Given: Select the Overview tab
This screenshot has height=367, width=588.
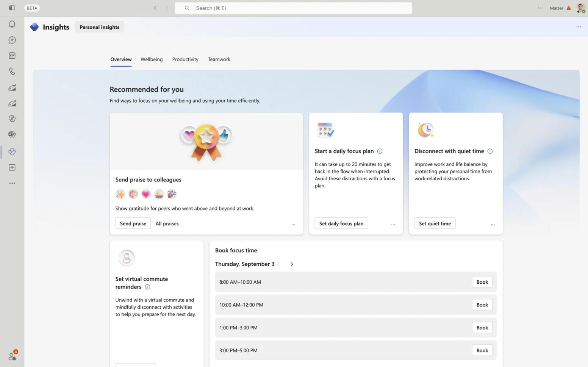Looking at the screenshot, I should pyautogui.click(x=121, y=59).
